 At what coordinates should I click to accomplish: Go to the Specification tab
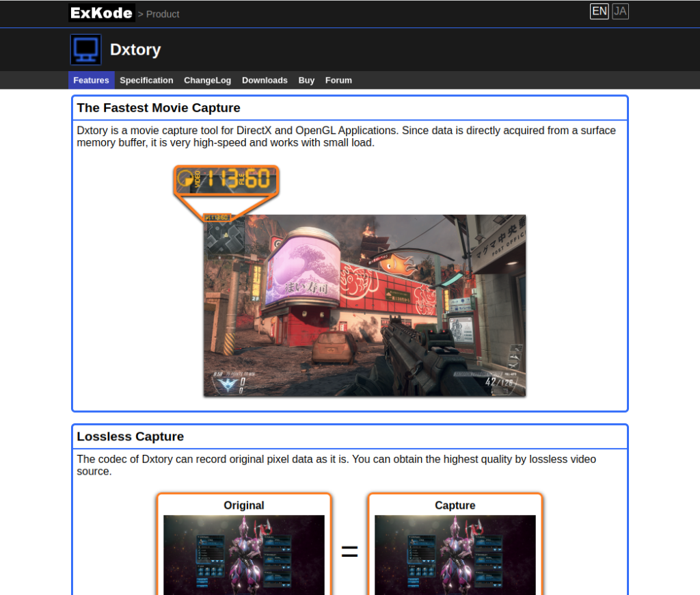[x=146, y=80]
